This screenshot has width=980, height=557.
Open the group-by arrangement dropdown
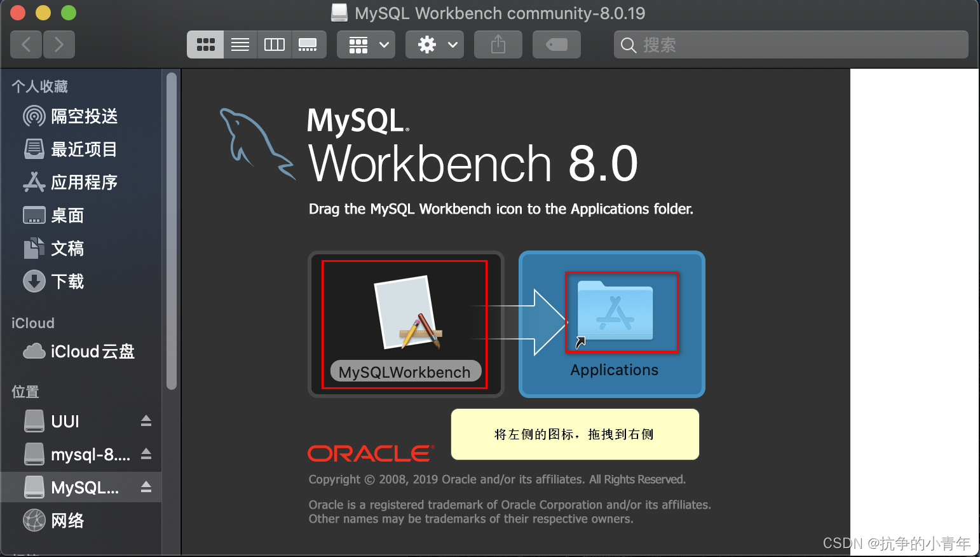tap(366, 45)
